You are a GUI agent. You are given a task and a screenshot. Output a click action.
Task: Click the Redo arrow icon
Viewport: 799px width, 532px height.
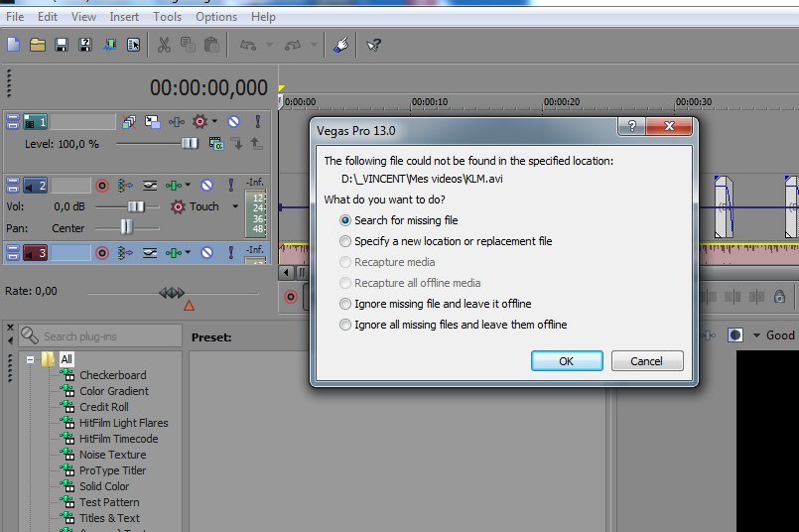(x=293, y=46)
